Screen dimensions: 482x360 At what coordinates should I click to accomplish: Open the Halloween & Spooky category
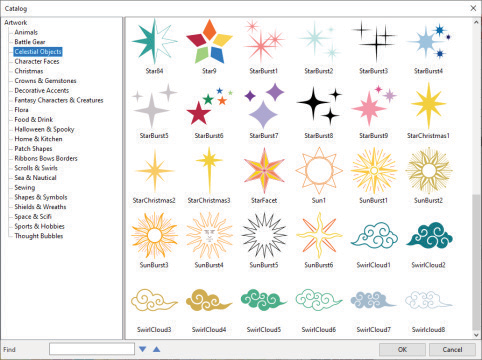44,129
